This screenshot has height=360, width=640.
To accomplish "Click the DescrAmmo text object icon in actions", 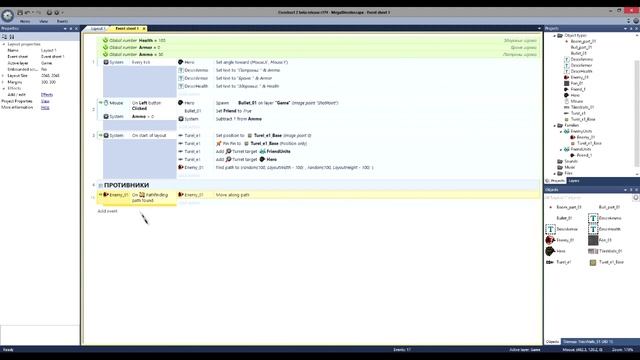I will click(x=180, y=70).
